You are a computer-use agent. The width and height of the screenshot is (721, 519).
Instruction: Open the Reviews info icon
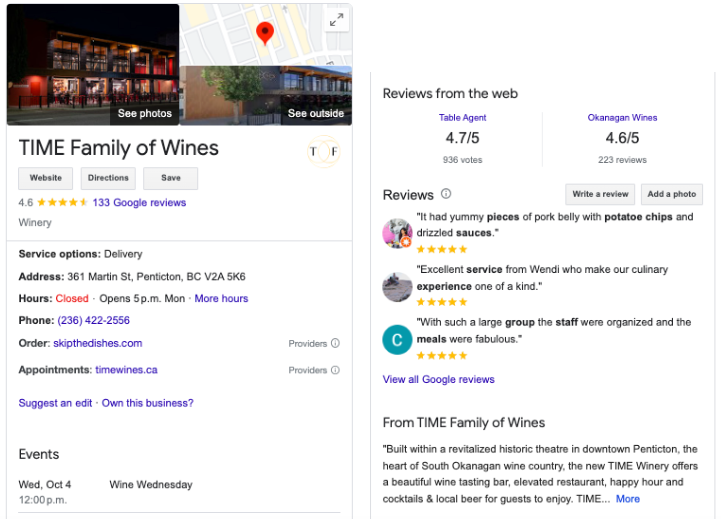(x=446, y=194)
